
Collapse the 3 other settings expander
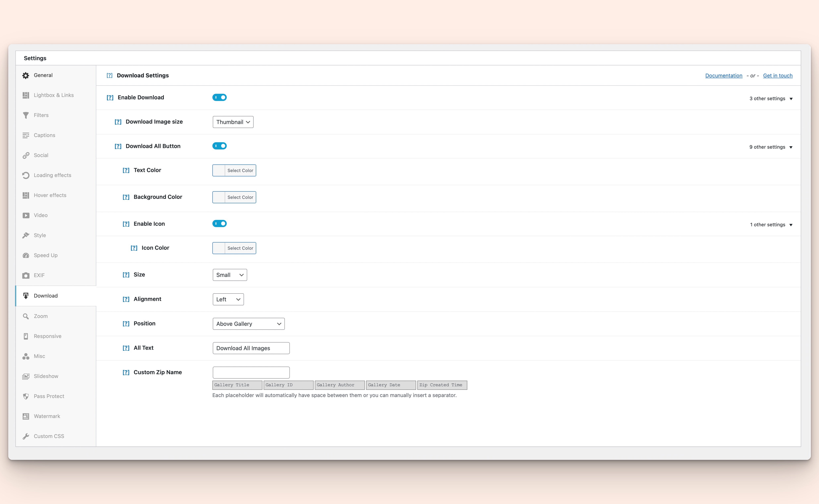tap(771, 99)
